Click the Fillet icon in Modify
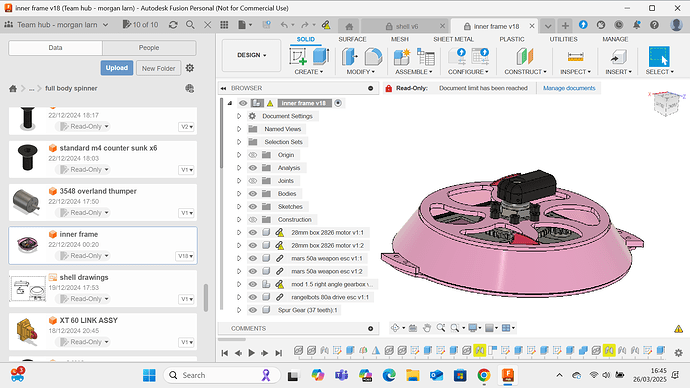690x388 pixels. click(373, 57)
